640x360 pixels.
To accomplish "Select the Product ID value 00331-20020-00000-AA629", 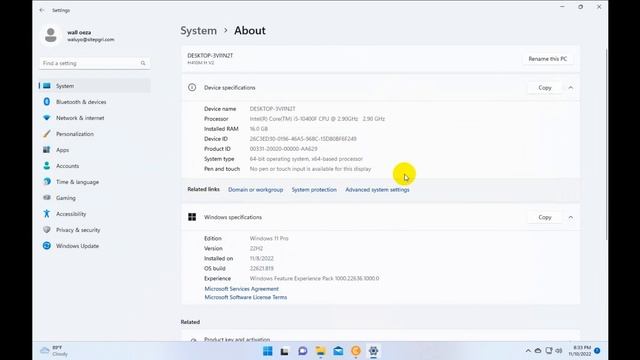I will [x=283, y=149].
